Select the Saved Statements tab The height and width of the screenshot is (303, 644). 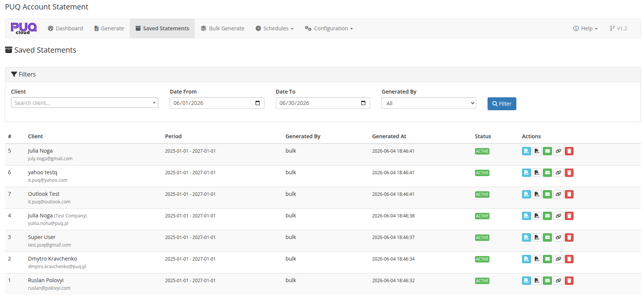tap(162, 28)
